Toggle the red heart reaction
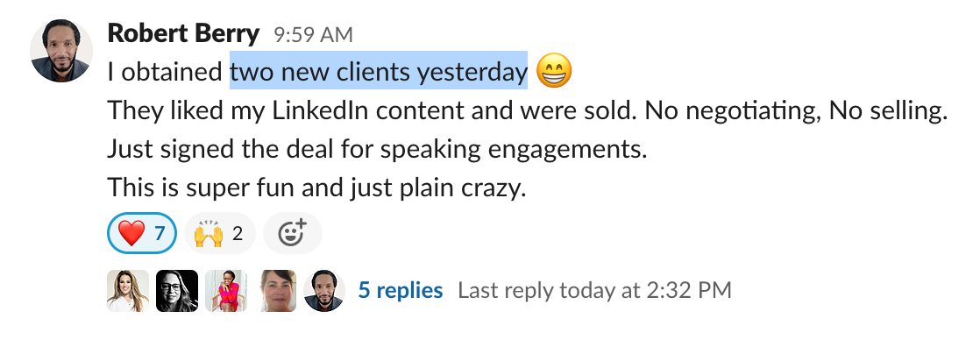 click(142, 233)
